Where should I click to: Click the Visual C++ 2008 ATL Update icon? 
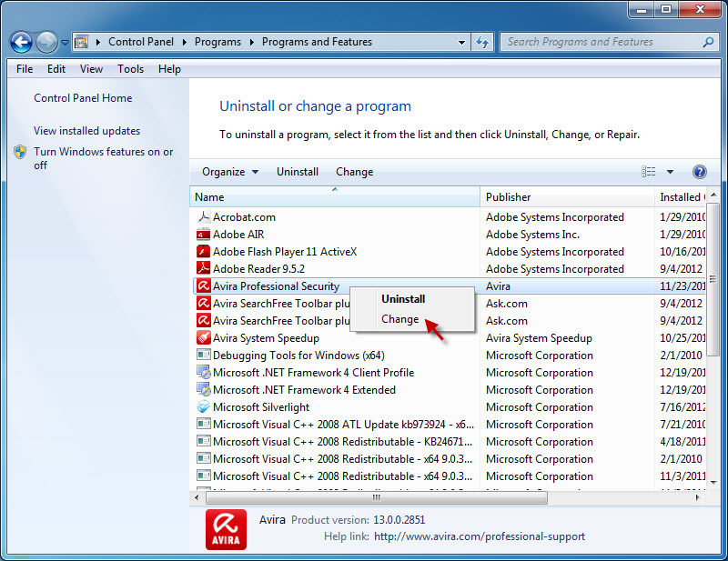click(x=203, y=424)
